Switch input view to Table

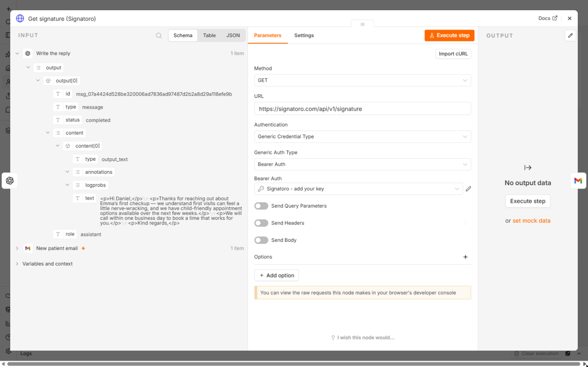210,36
